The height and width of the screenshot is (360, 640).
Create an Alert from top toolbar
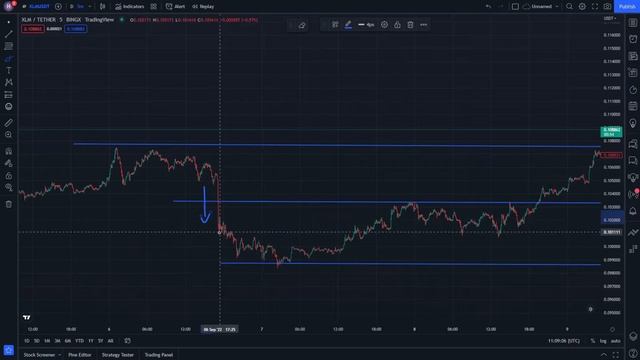(175, 7)
